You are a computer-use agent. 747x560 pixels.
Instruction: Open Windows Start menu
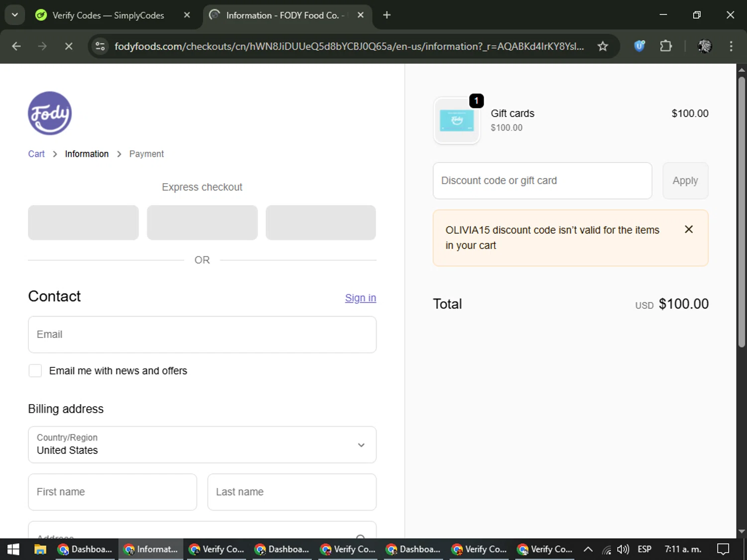13,549
